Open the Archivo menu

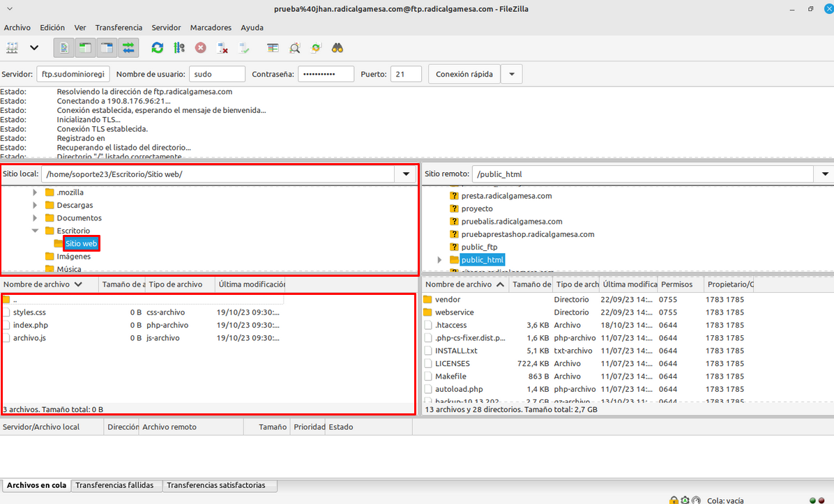17,28
